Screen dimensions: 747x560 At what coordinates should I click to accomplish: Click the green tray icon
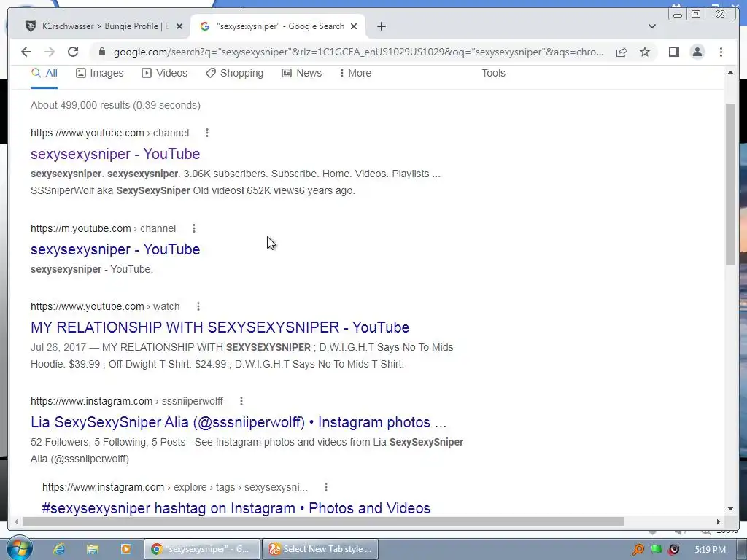(x=657, y=549)
